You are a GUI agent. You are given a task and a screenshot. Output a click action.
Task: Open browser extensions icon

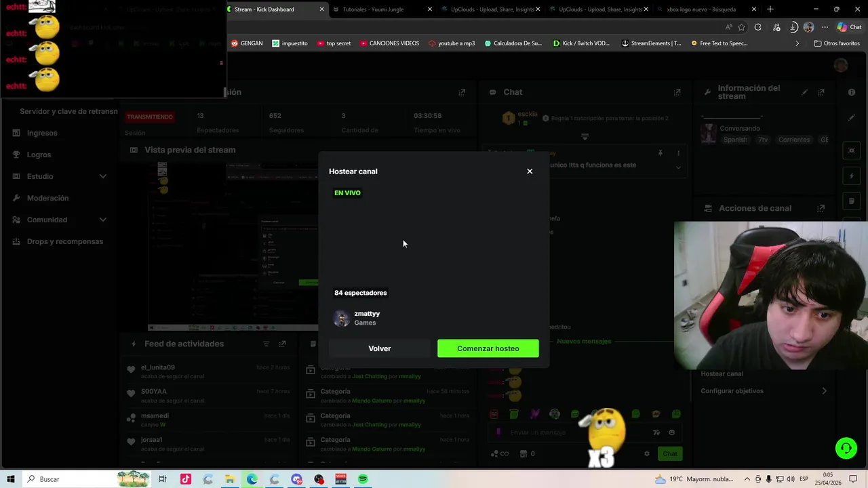[758, 27]
